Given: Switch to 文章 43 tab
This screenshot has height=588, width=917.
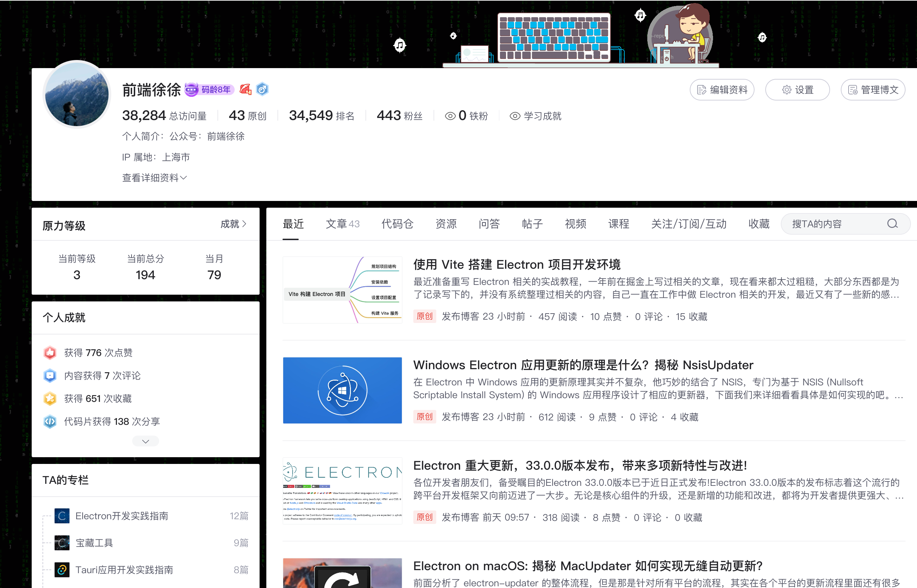Looking at the screenshot, I should tap(343, 224).
